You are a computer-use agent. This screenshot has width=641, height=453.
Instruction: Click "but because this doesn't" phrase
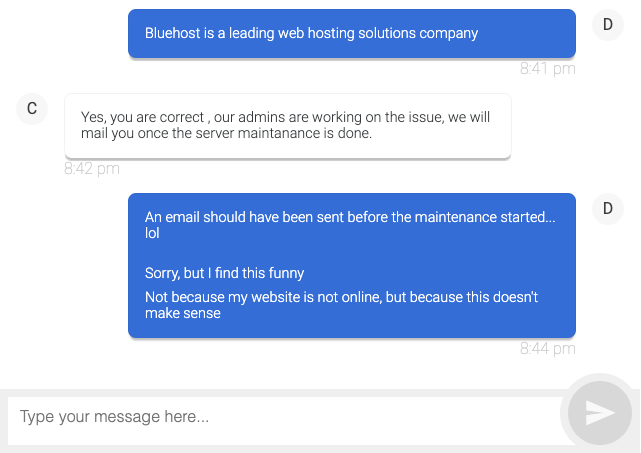[x=466, y=297]
